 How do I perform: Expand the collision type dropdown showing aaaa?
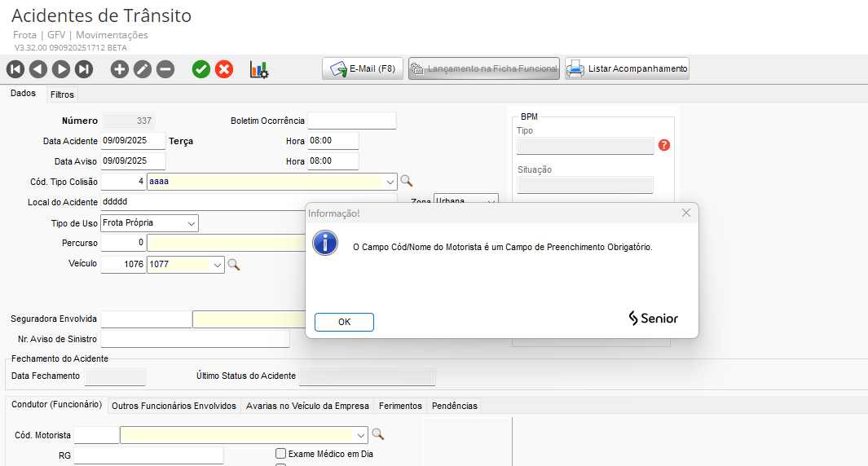pyautogui.click(x=390, y=182)
